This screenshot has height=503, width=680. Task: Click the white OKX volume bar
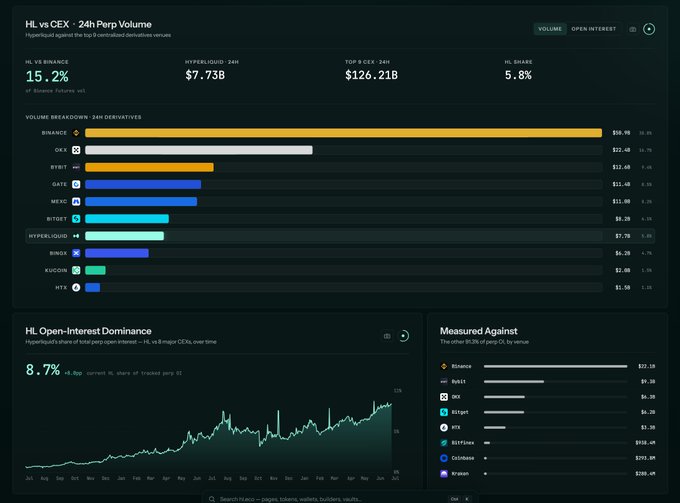click(x=199, y=150)
